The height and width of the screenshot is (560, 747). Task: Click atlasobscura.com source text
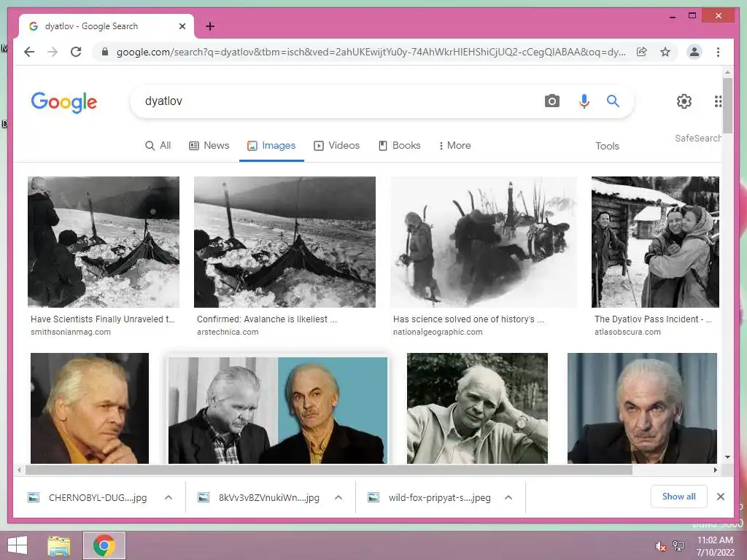(x=627, y=332)
